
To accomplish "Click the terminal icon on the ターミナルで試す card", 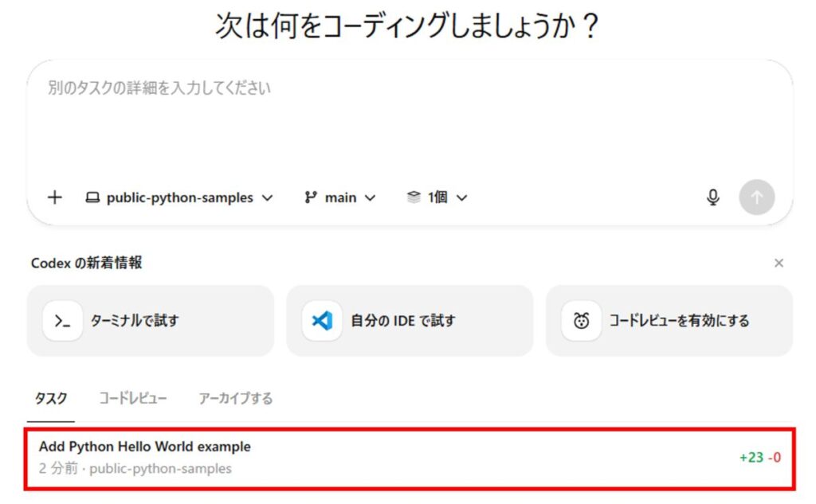I will 62,320.
